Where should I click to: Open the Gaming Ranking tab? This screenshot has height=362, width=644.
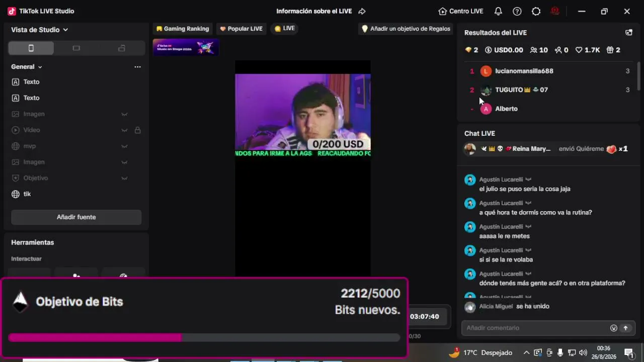pyautogui.click(x=183, y=29)
